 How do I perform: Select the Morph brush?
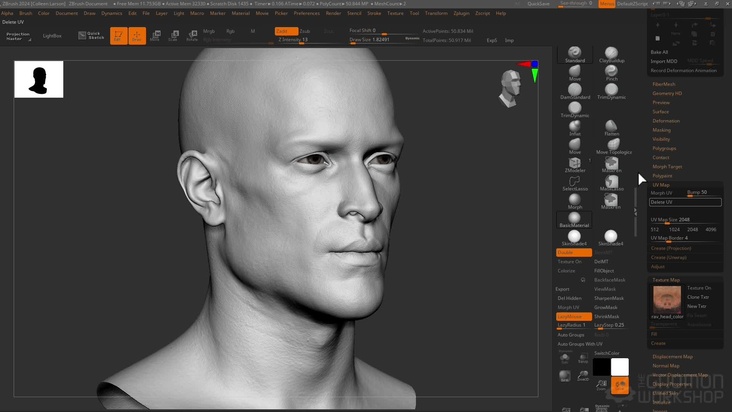click(x=575, y=201)
